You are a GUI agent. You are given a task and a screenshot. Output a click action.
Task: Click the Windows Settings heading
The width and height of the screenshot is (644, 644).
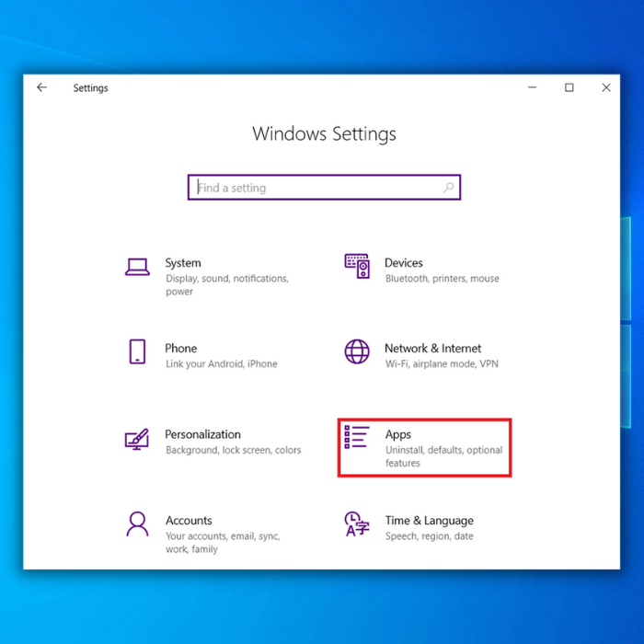click(x=324, y=133)
